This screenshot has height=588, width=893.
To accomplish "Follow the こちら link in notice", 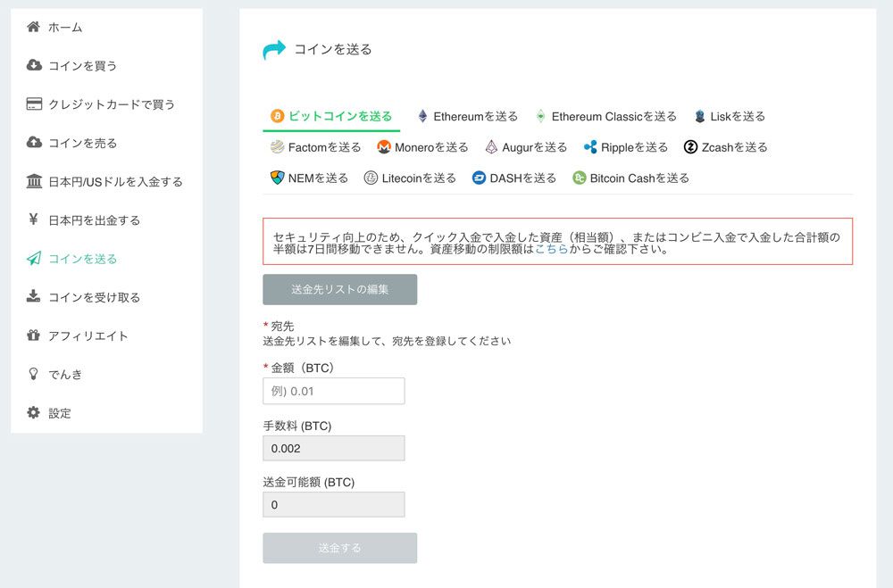I will pos(551,249).
